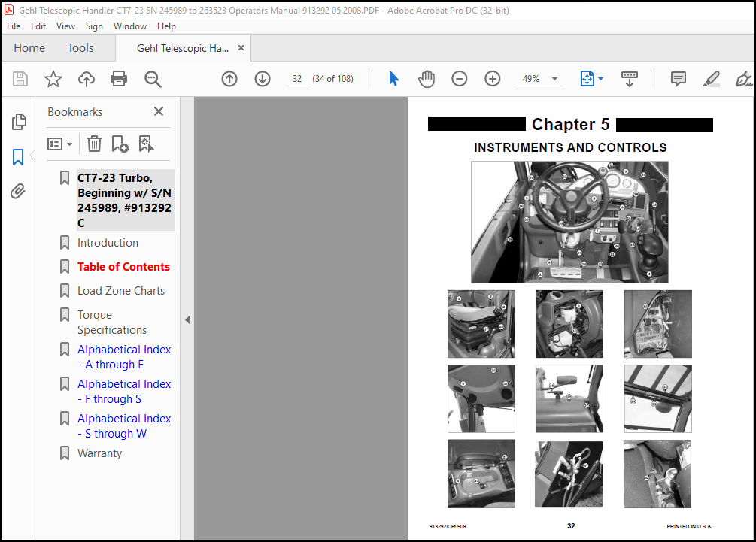
Task: Close the Bookmarks panel
Action: pyautogui.click(x=159, y=111)
